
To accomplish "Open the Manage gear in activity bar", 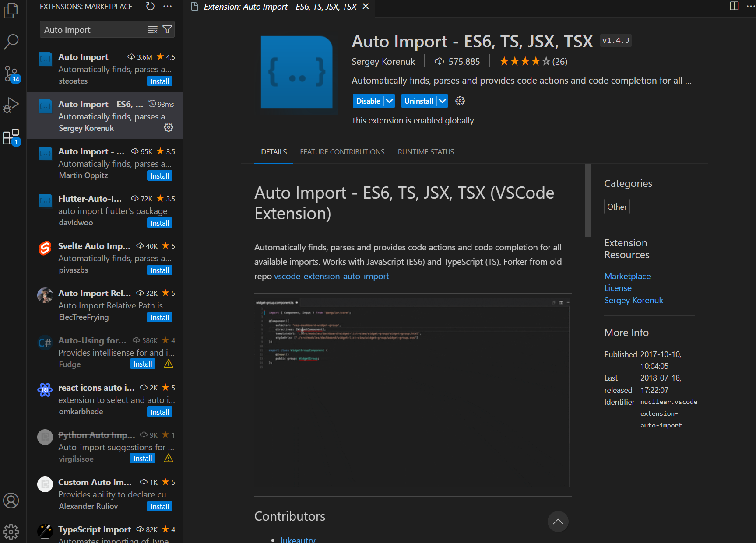I will pyautogui.click(x=11, y=532).
